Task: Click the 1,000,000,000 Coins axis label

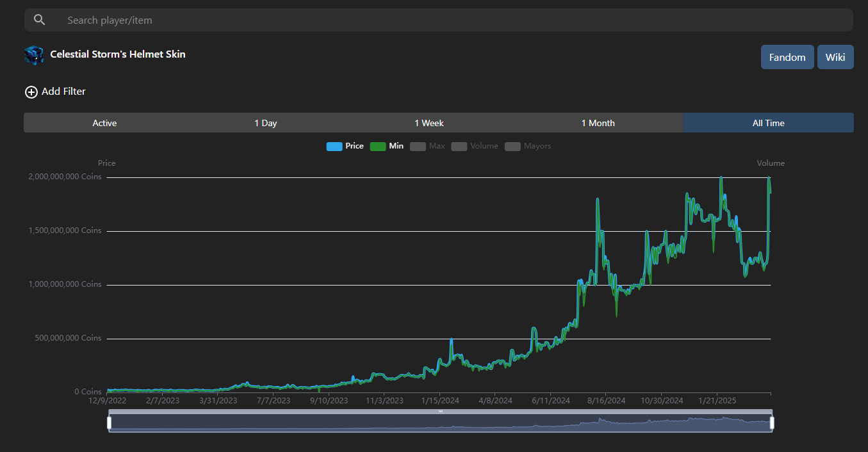Action: point(65,284)
